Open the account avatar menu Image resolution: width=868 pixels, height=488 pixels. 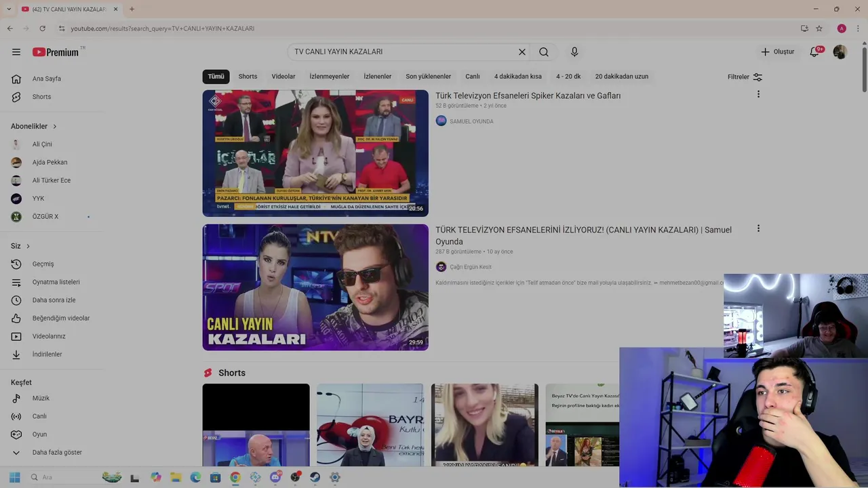840,52
